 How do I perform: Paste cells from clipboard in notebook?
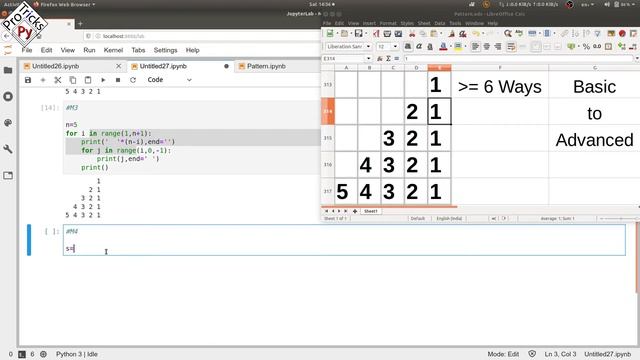(88, 80)
